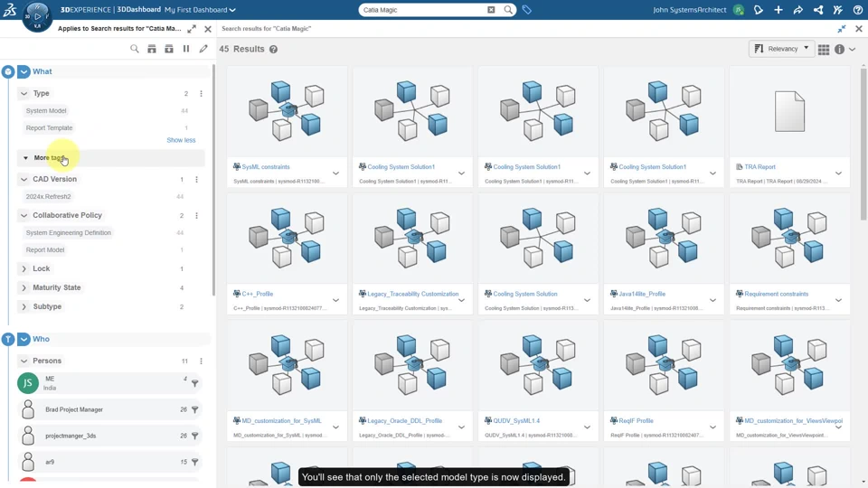Open the C++_Profile result link

point(258,294)
